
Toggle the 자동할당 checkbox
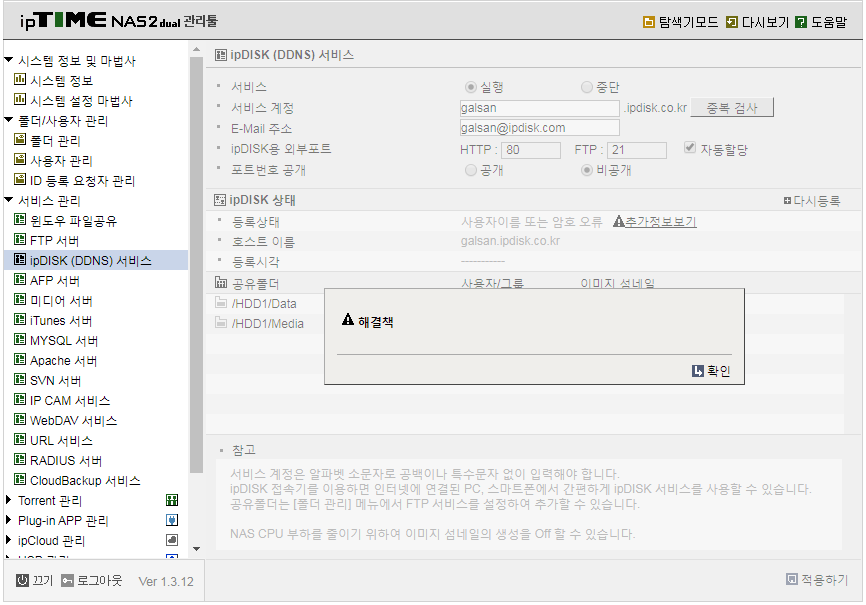pos(689,148)
